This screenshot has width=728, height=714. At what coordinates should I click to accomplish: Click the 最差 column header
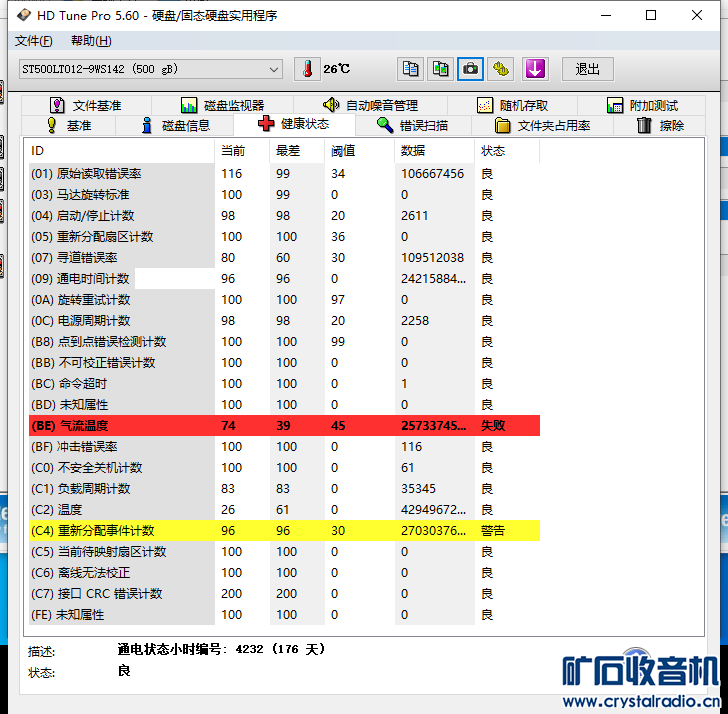pyautogui.click(x=297, y=151)
